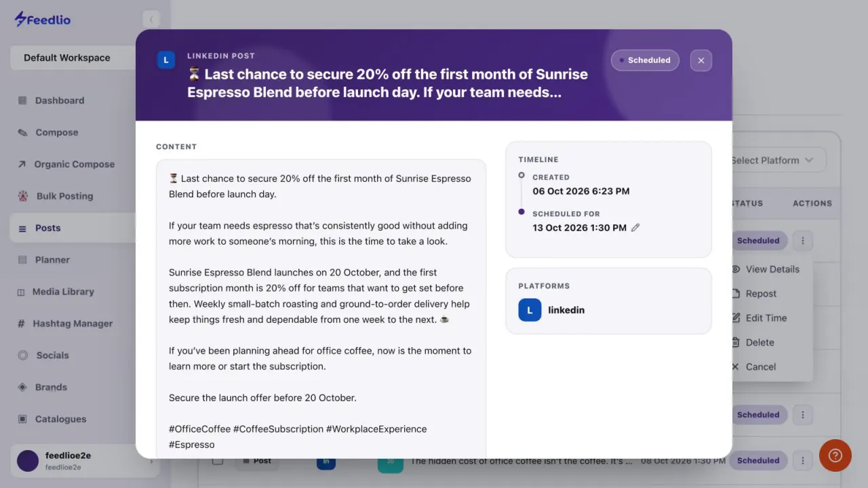Open the help question-mark button
Image resolution: width=868 pixels, height=488 pixels.
[x=835, y=455]
